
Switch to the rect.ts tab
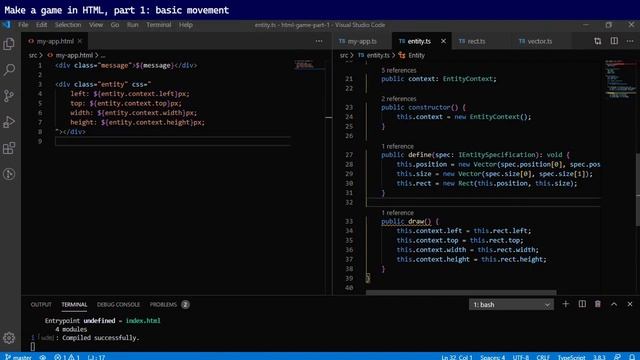pyautogui.click(x=476, y=41)
